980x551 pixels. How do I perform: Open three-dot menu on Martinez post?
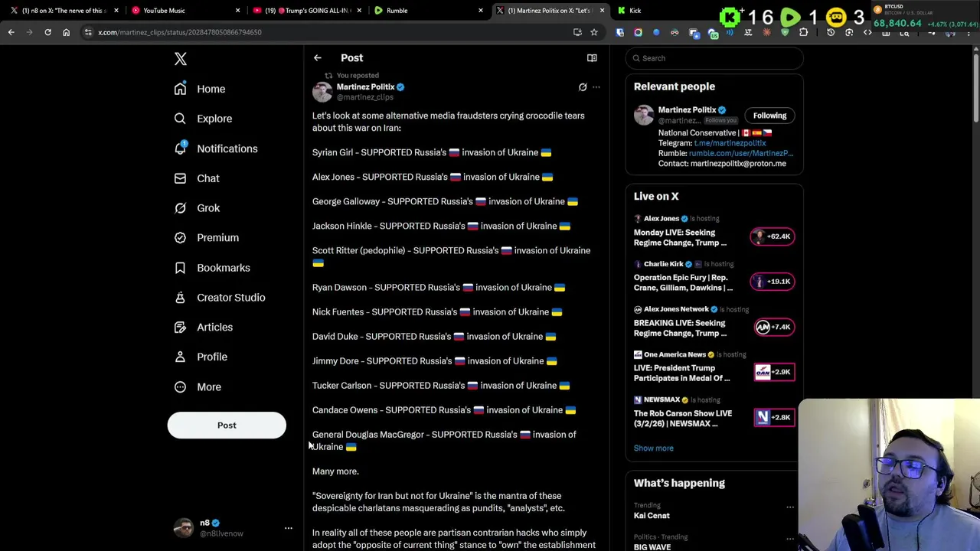[596, 87]
